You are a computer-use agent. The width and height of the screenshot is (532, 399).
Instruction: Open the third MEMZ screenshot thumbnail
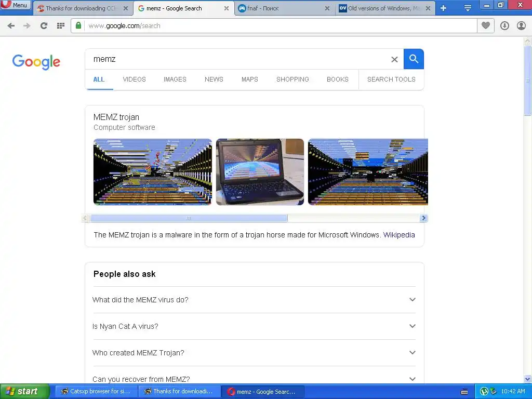pyautogui.click(x=368, y=171)
